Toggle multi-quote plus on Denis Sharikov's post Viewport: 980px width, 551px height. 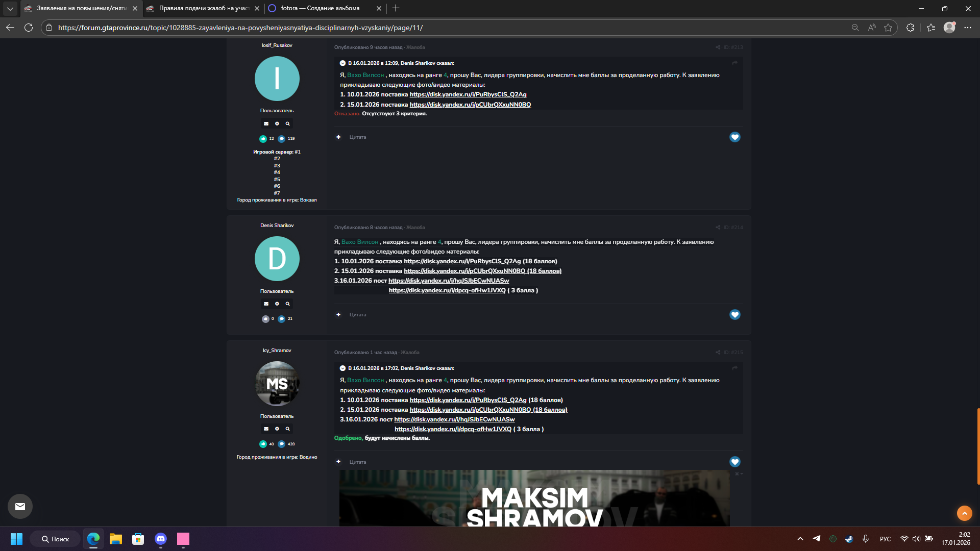coord(338,315)
